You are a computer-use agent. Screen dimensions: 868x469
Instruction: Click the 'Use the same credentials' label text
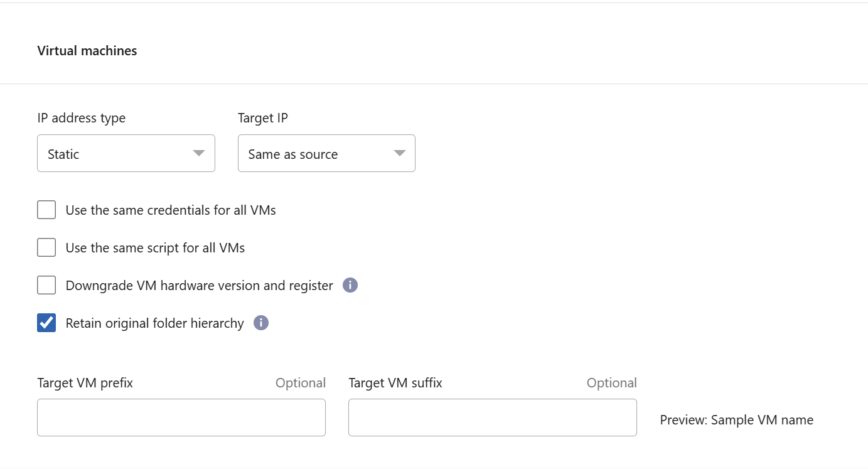pos(171,210)
